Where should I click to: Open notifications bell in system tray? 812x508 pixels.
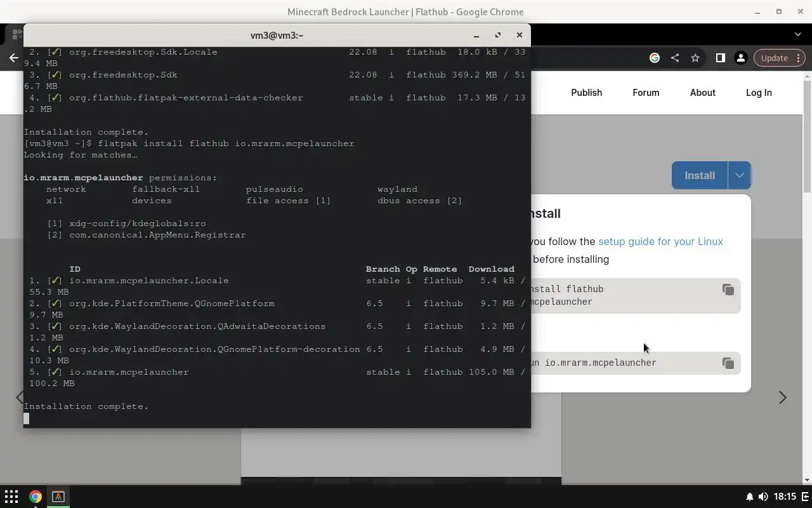[749, 497]
